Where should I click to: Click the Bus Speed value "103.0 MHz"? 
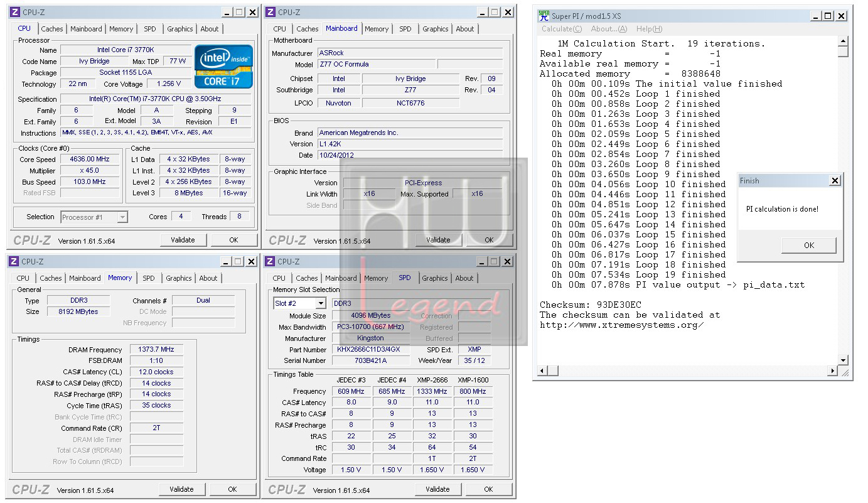click(90, 182)
